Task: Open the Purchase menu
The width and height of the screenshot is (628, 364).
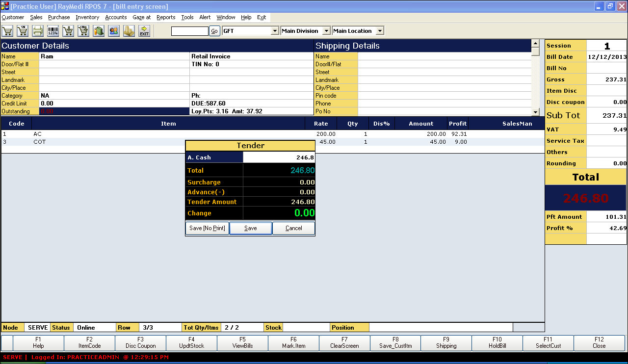Action: (59, 17)
